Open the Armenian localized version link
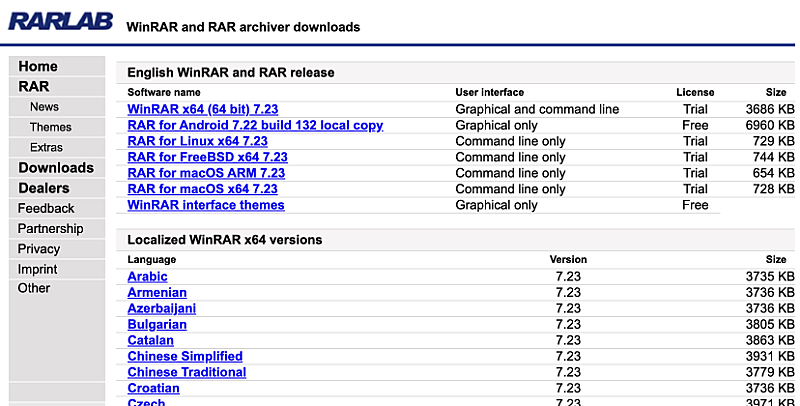800x406 pixels. (x=157, y=292)
